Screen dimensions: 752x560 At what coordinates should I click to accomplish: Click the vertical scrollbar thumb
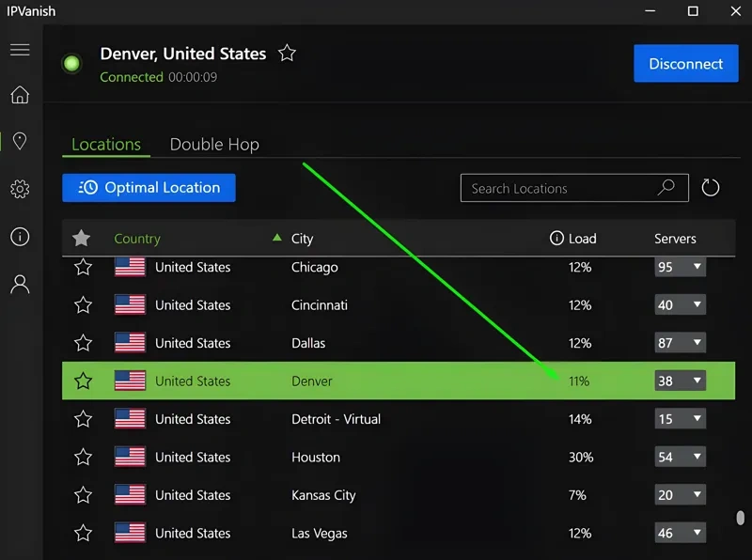[741, 518]
